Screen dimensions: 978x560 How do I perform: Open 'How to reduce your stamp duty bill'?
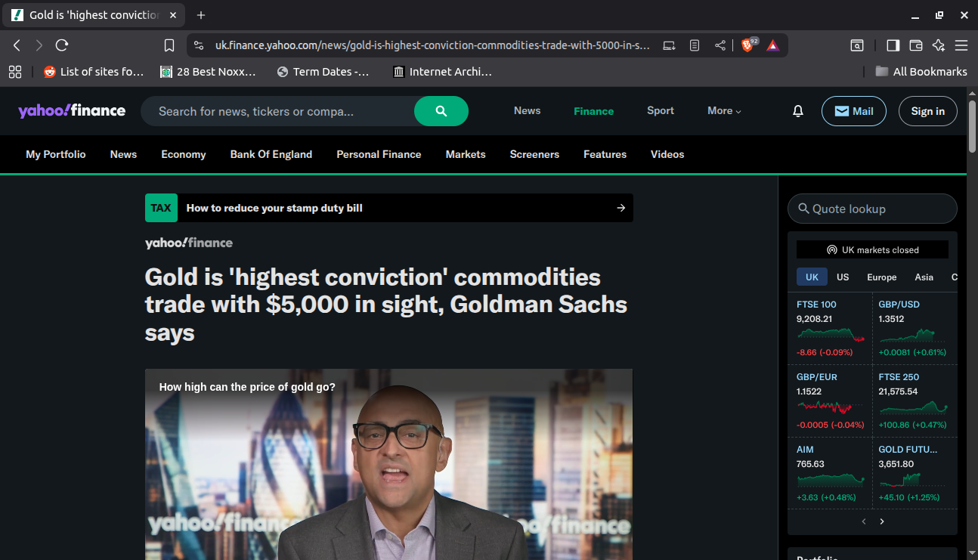pos(274,208)
